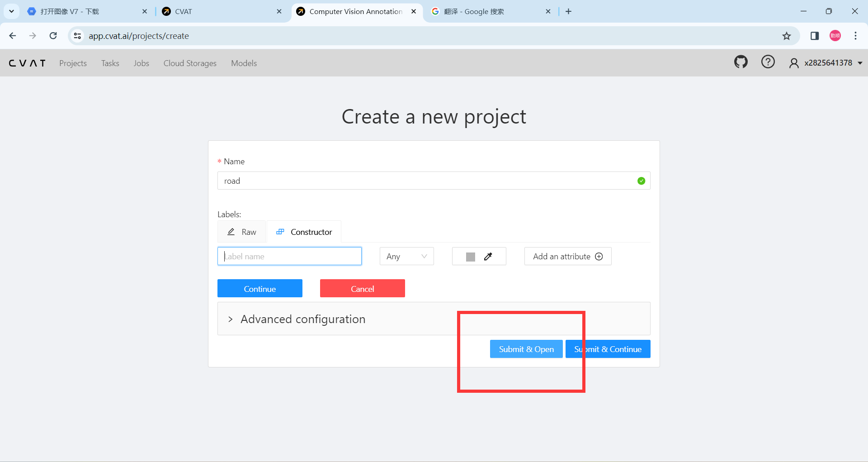Click Add an attribute button
The width and height of the screenshot is (868, 462).
pos(568,257)
